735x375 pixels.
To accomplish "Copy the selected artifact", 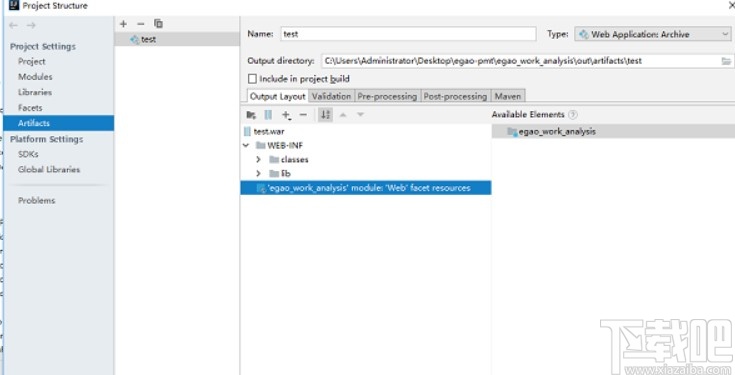I will (158, 23).
